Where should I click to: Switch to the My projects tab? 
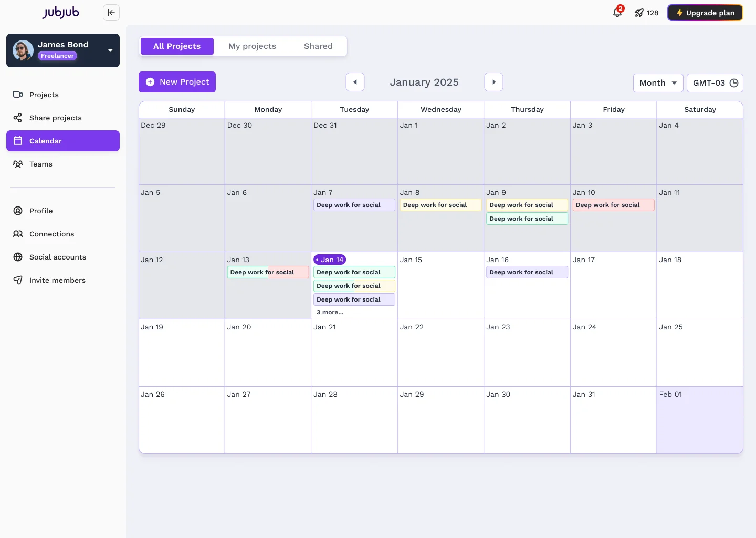tap(253, 46)
